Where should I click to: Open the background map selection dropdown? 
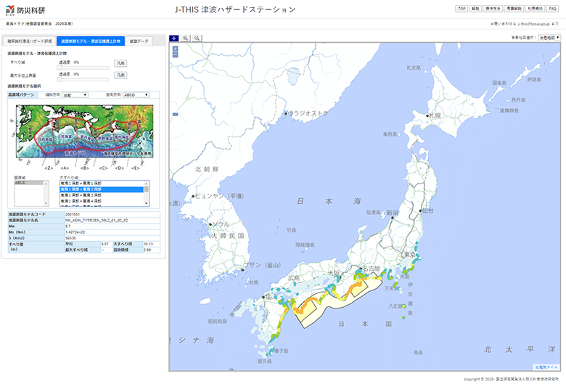[x=549, y=37]
